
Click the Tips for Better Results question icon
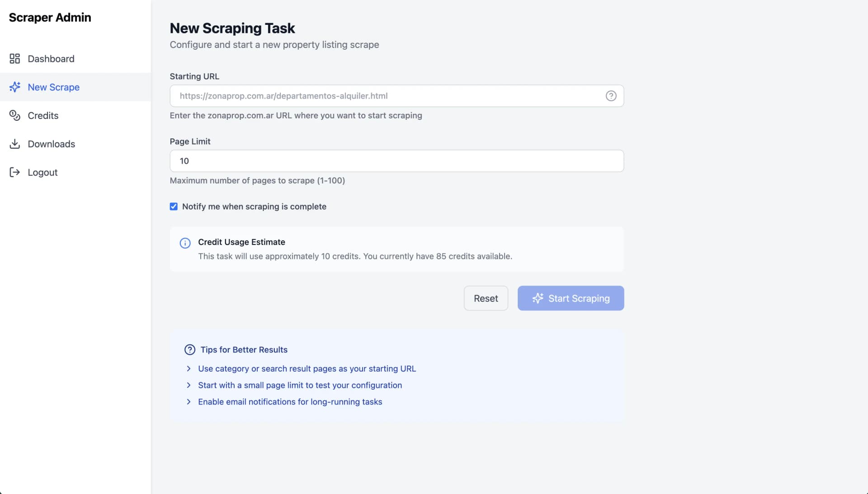click(x=189, y=349)
